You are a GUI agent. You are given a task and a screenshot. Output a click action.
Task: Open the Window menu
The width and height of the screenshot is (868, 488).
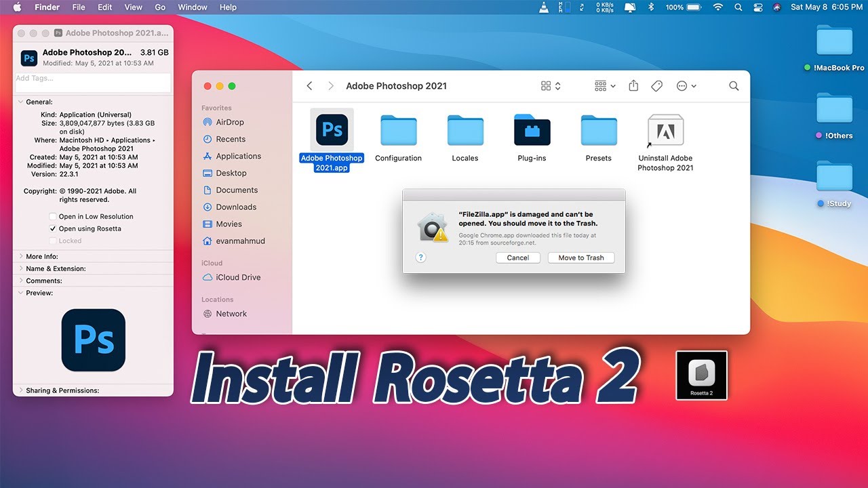tap(192, 7)
